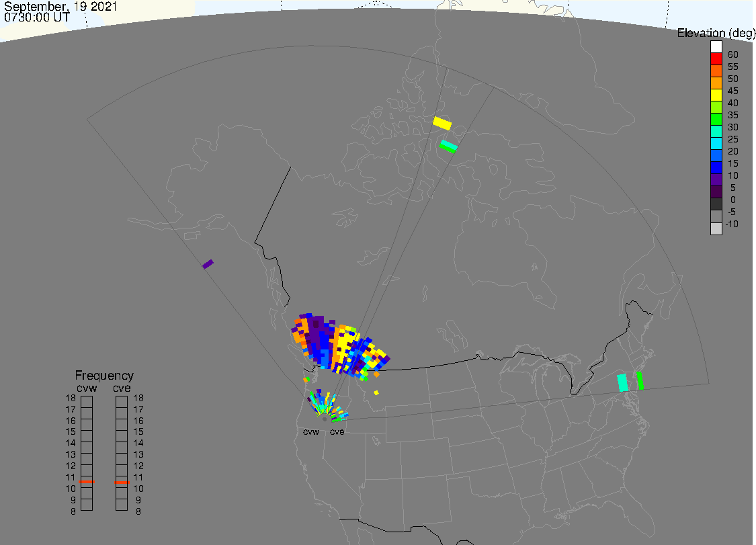The width and height of the screenshot is (756, 545).
Task: Click '18' beside the cvw frequency bar
Action: click(71, 399)
